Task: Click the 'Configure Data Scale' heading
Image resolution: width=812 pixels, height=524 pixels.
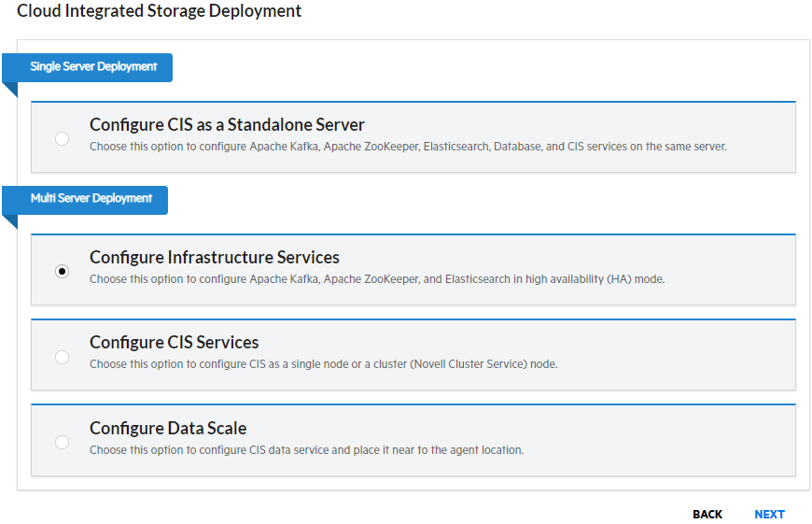Action: (168, 429)
